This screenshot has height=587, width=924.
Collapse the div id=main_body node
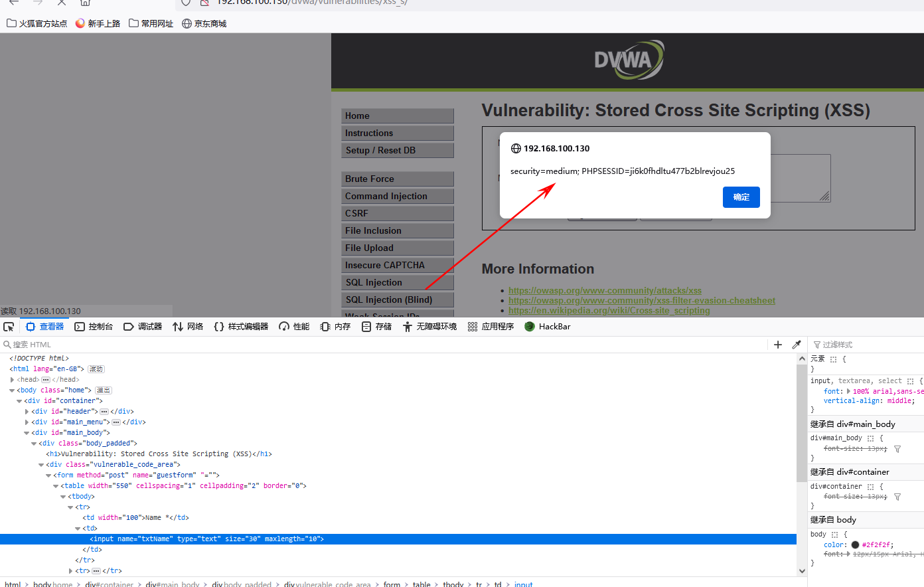(27, 433)
